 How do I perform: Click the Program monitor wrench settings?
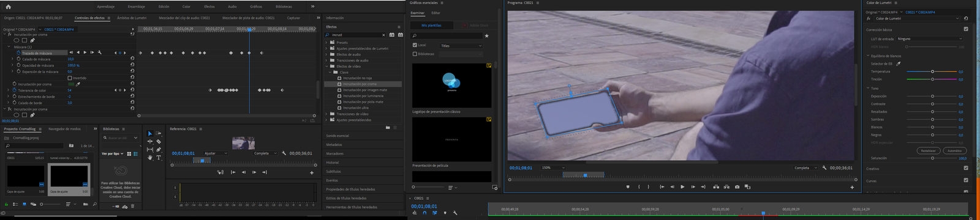coord(824,167)
